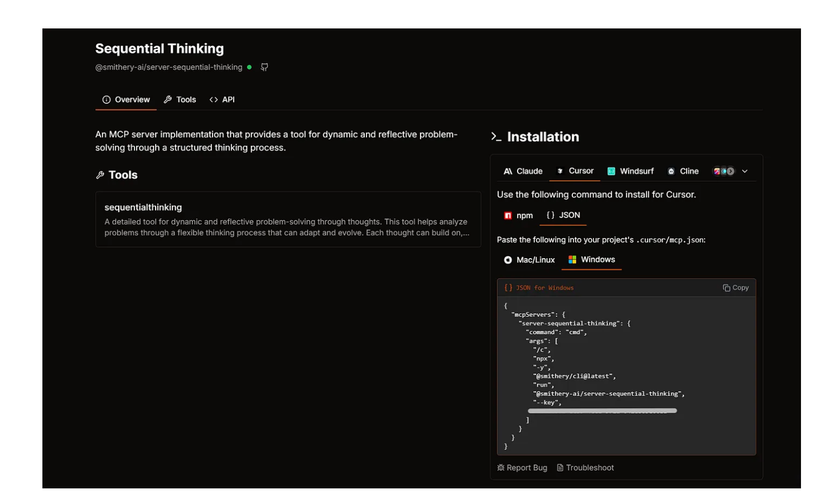Choose the JSON install method
The height and width of the screenshot is (504, 830).
pyautogui.click(x=563, y=215)
